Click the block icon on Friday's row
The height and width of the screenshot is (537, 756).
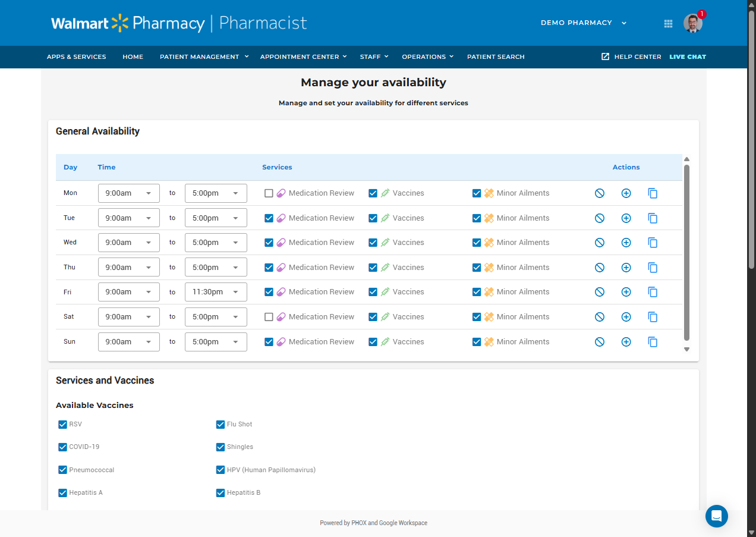point(600,292)
